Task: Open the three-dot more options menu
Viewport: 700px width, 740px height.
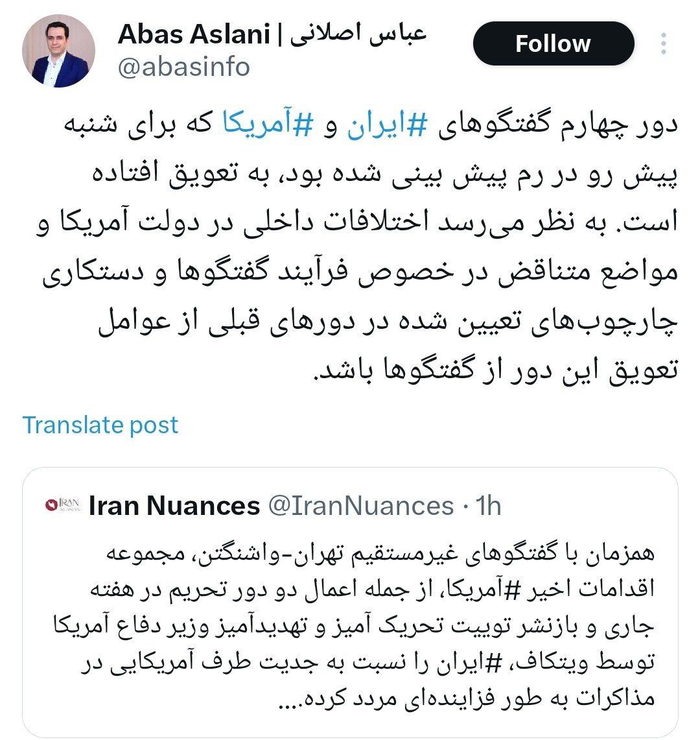Action: [x=663, y=43]
